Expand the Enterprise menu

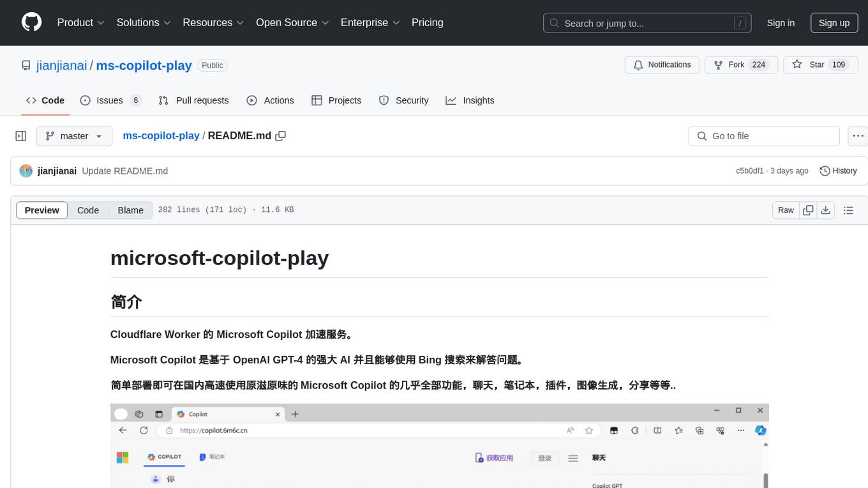pos(370,22)
